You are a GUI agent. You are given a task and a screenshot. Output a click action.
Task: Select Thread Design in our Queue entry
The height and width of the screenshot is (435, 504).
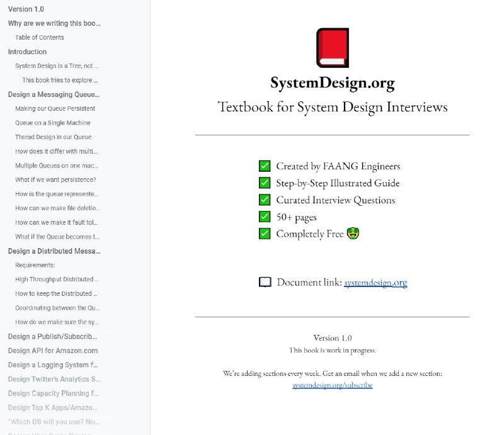[53, 137]
